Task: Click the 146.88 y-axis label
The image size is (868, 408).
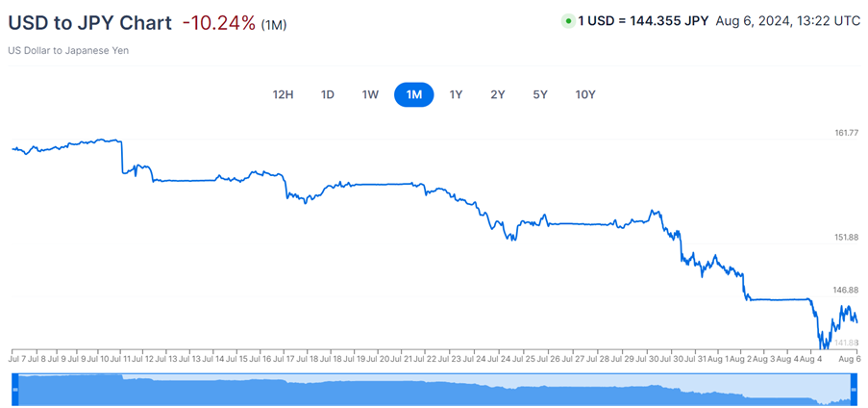Action: coord(846,291)
